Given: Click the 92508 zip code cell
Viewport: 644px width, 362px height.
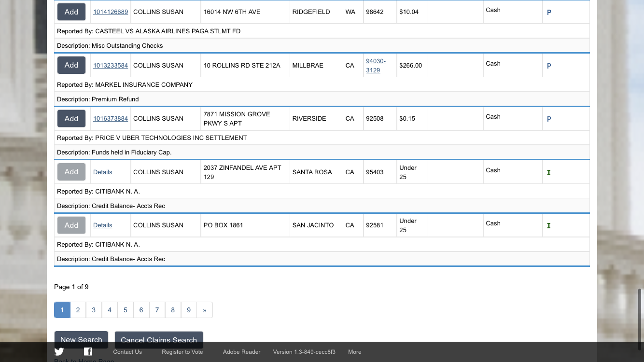Looking at the screenshot, I should (x=379, y=118).
